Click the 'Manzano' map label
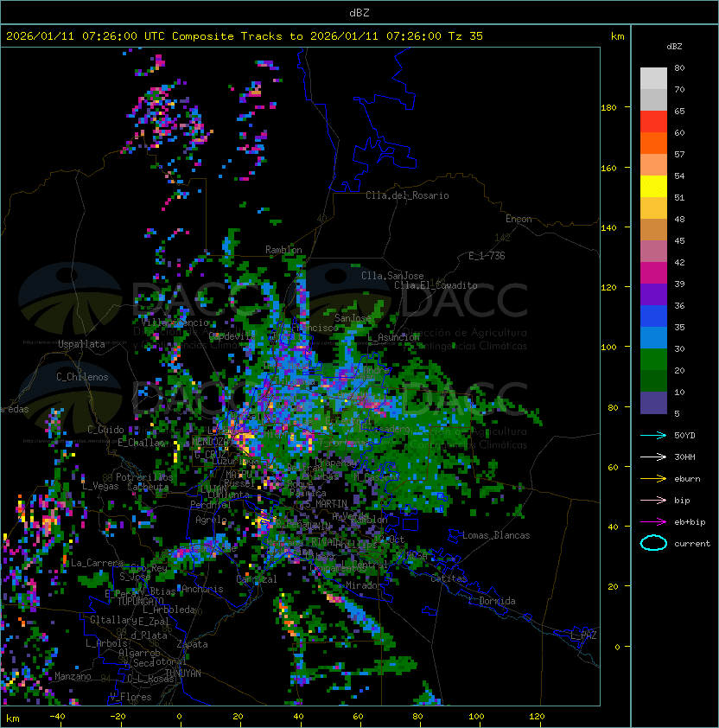Image resolution: width=719 pixels, height=728 pixels. 73,676
